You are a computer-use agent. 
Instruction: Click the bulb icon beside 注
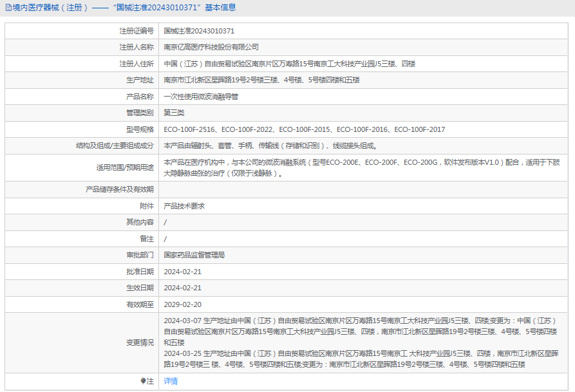tap(143, 381)
